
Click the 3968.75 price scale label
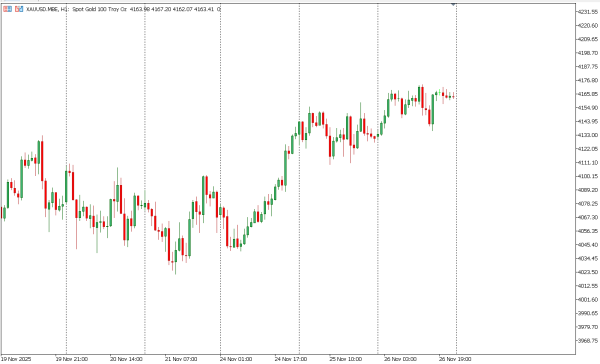588,341
